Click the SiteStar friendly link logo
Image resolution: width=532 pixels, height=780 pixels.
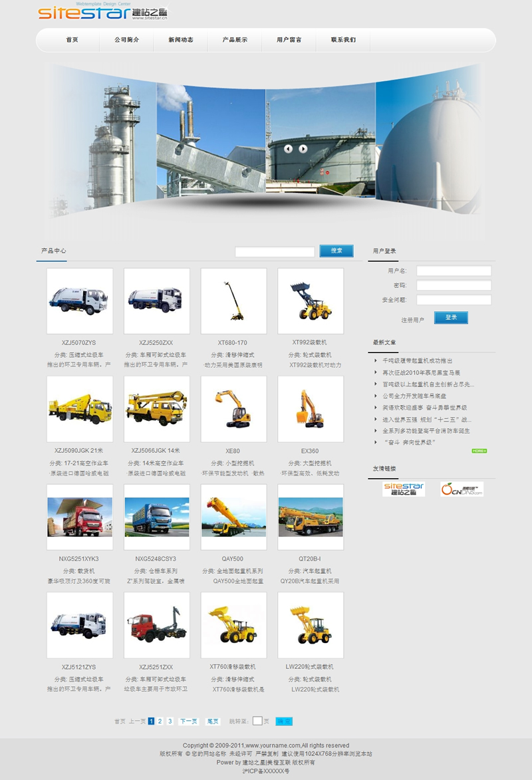click(x=404, y=489)
